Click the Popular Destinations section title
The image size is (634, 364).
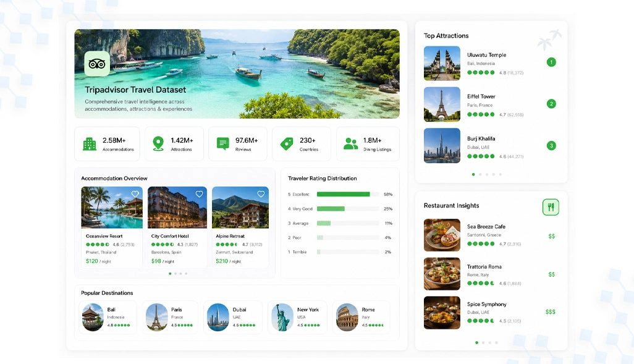point(107,293)
